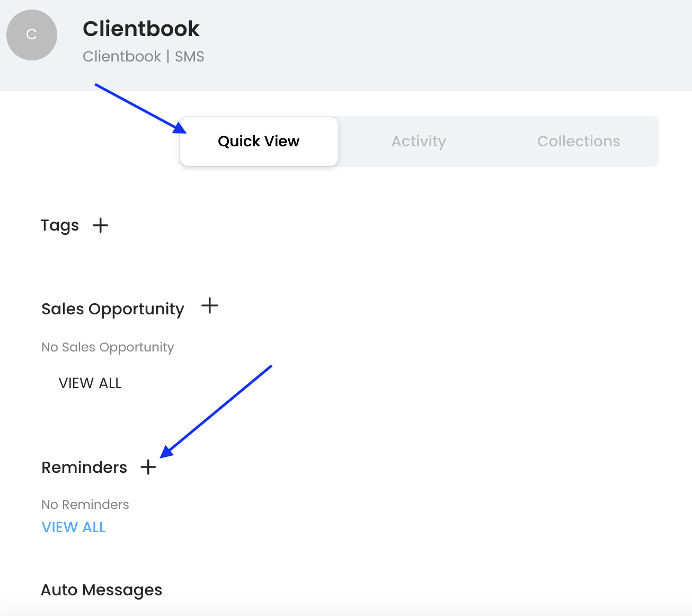Image resolution: width=692 pixels, height=616 pixels.
Task: Click the Auto Messages section heading
Action: (102, 590)
